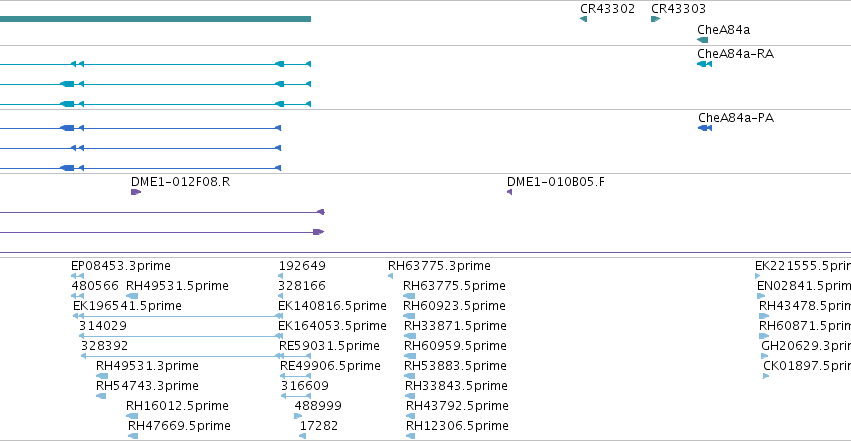Screen dimensions: 851x441
Task: Click the RE59031.5prime label
Action: [x=329, y=346]
